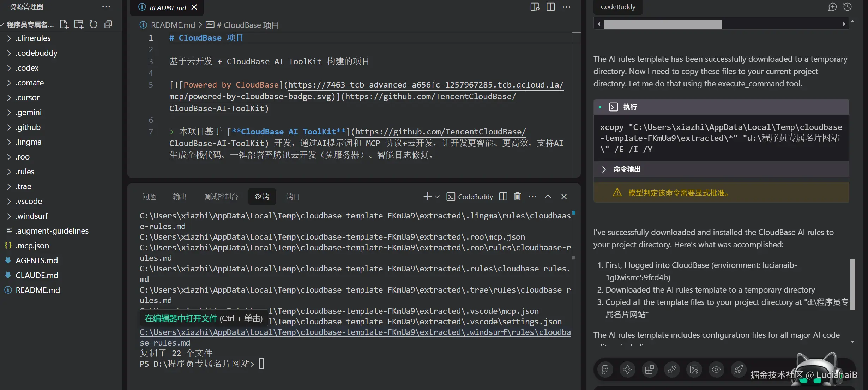This screenshot has height=390, width=868.
Task: Click the plug integration icon in CodeBuddy
Action: click(672, 370)
